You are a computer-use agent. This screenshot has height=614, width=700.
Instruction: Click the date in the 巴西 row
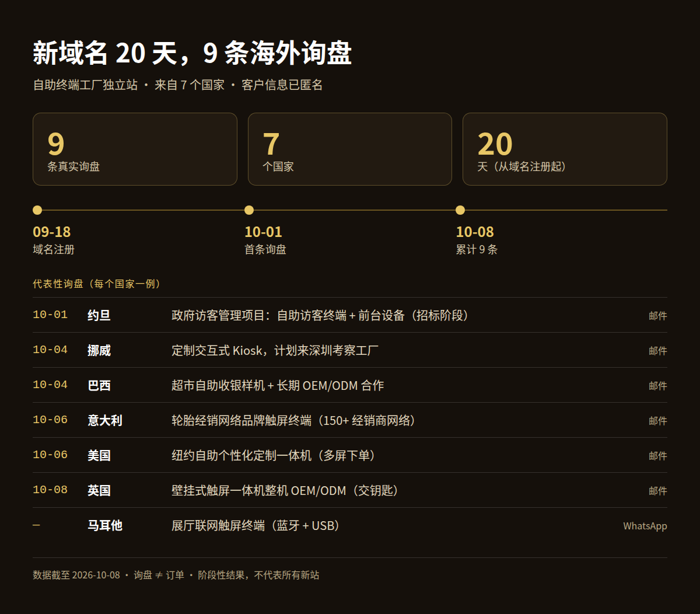tap(50, 385)
